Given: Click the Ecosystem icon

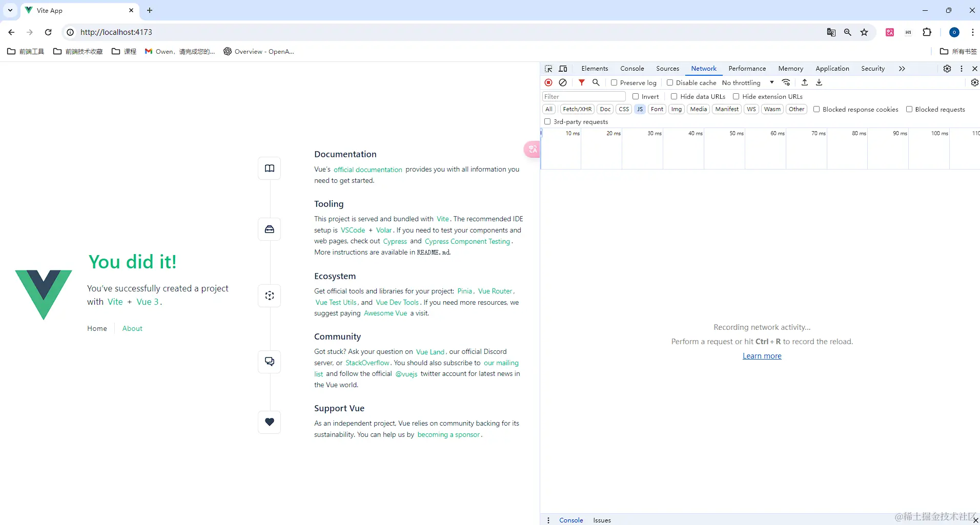Looking at the screenshot, I should (x=270, y=296).
